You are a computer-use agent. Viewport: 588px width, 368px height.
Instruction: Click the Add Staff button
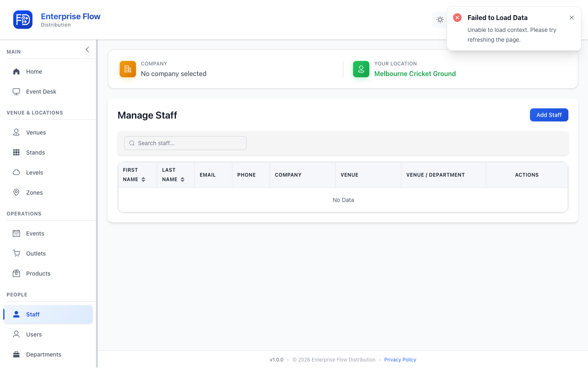click(x=549, y=115)
